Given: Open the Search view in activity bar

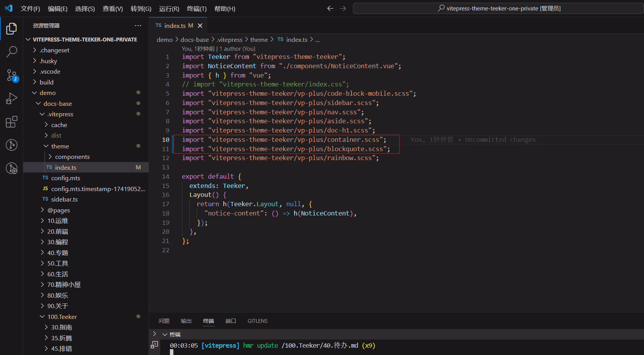Looking at the screenshot, I should (x=12, y=52).
